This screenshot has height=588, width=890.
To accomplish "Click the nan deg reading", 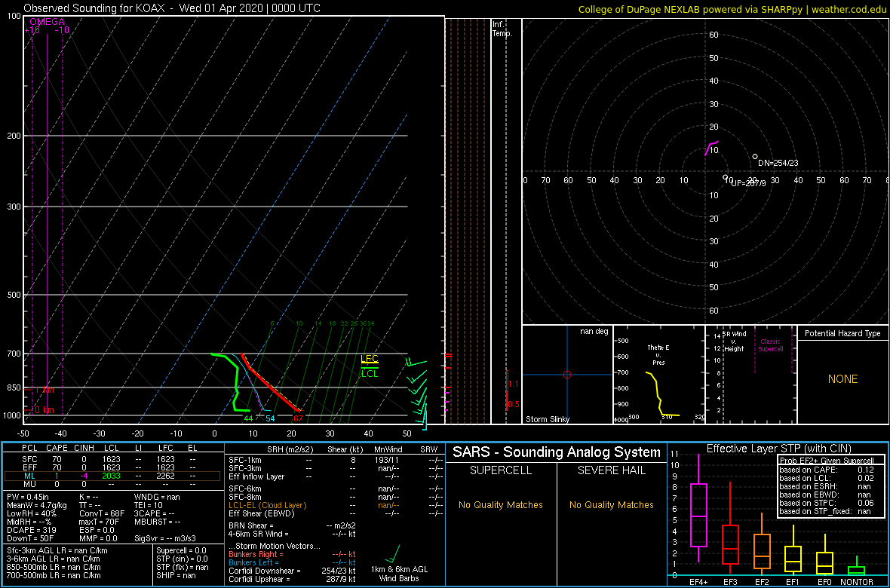I will [594, 332].
